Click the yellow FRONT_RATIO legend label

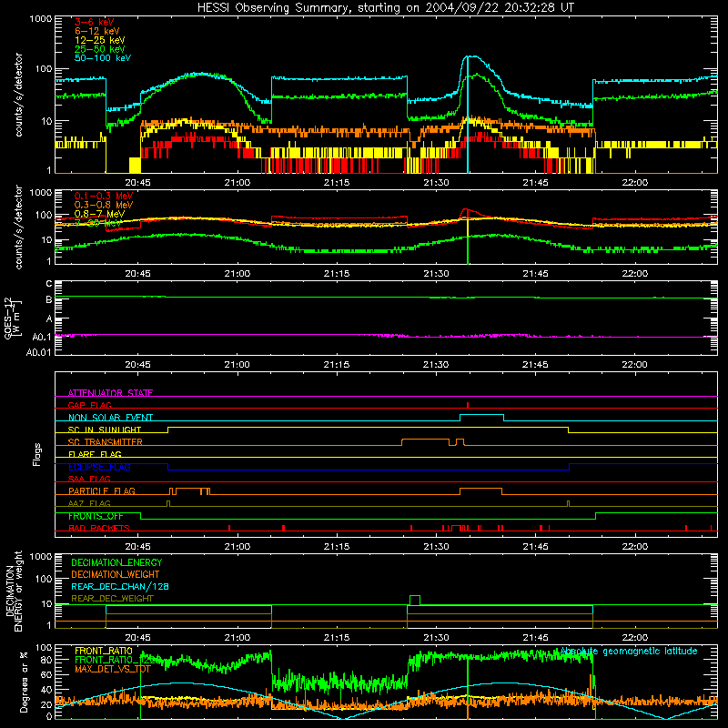(x=104, y=652)
